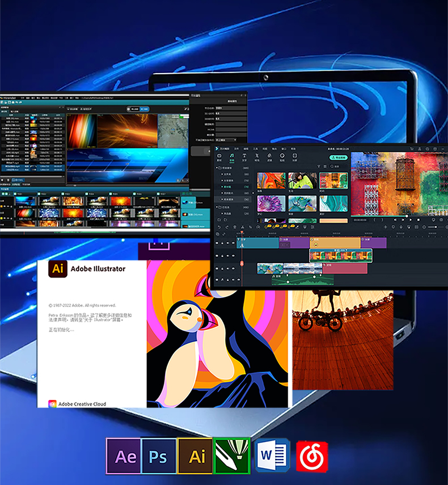Click the magnifier search icon in Filmora library
Screen dimensions: 448x485
pyautogui.click(x=332, y=167)
